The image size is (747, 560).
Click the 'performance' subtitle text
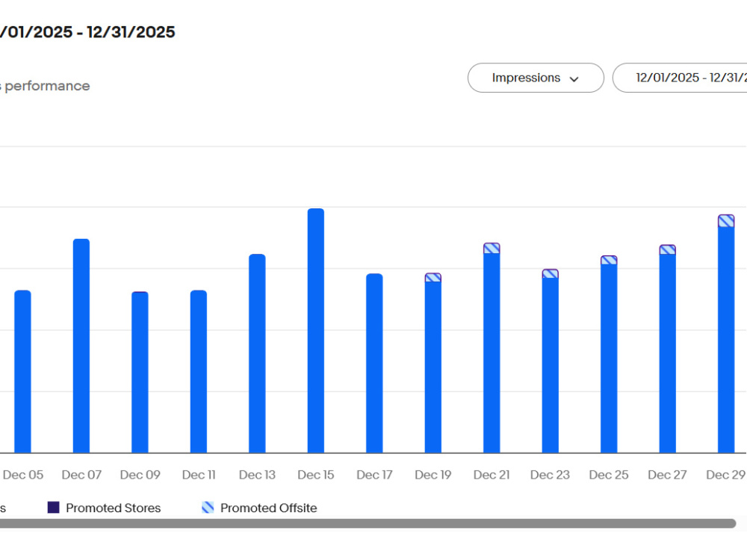(x=47, y=86)
